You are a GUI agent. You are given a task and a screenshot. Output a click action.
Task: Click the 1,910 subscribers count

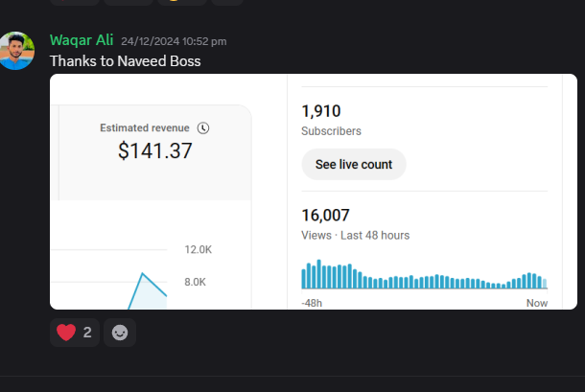click(x=321, y=111)
